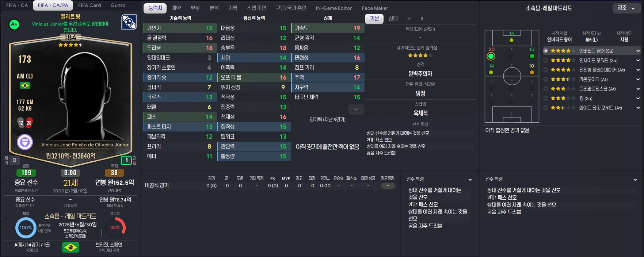
Task: Click the 인버티드 윙어 four-star role rating
Action: tap(563, 51)
